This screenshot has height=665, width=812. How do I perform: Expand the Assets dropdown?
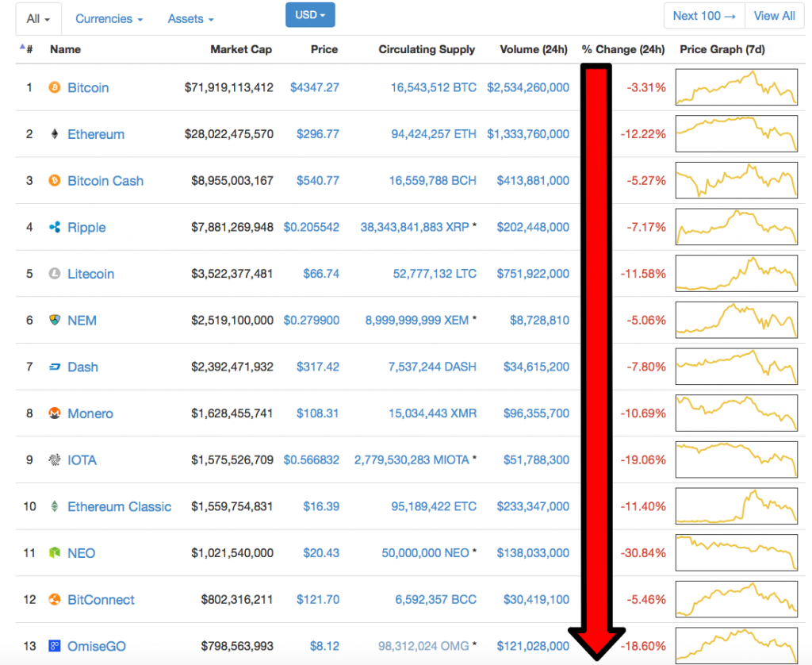click(x=190, y=19)
